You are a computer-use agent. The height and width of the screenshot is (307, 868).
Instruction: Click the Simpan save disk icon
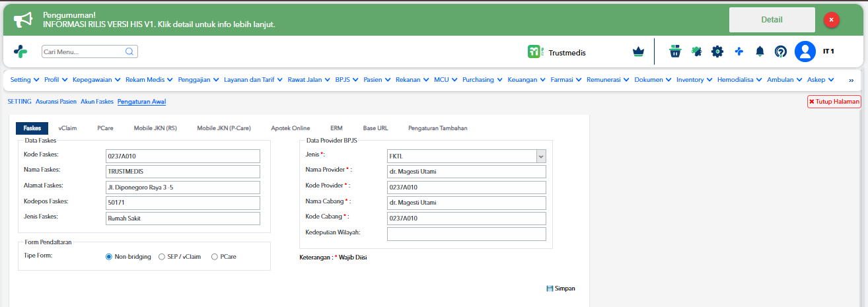click(x=550, y=289)
